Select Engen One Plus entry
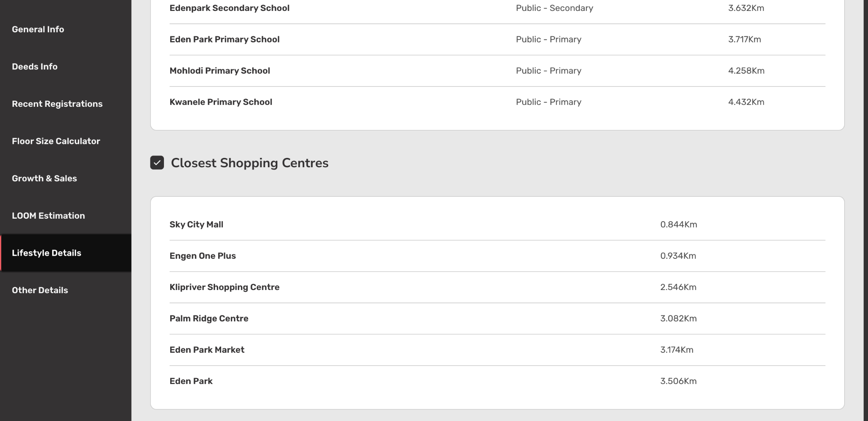 click(202, 256)
